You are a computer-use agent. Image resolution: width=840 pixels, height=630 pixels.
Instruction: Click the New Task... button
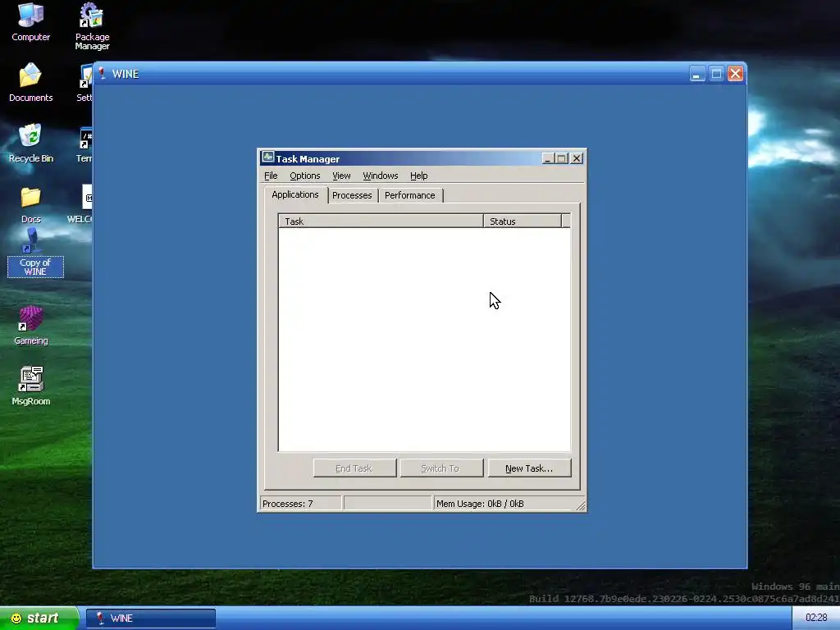[x=529, y=468]
